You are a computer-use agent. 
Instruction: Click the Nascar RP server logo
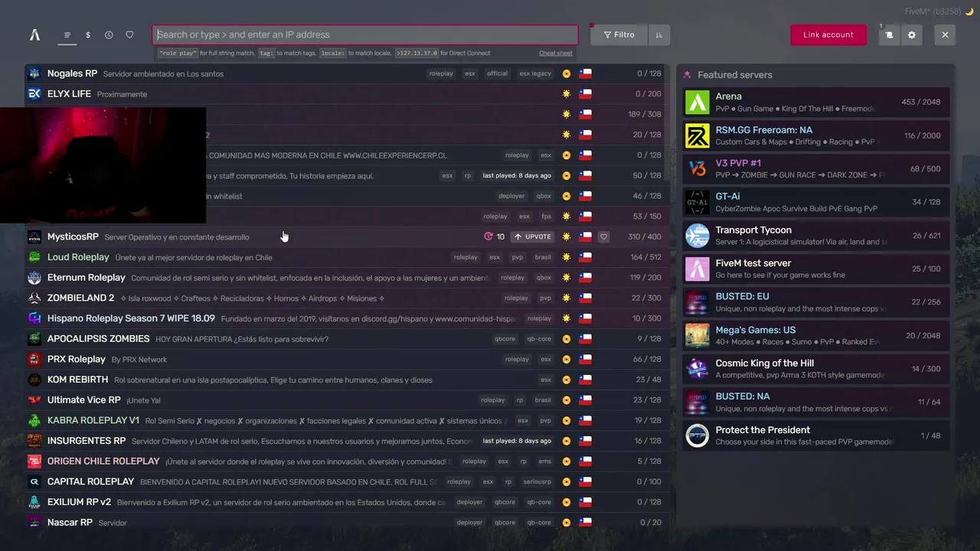[34, 523]
